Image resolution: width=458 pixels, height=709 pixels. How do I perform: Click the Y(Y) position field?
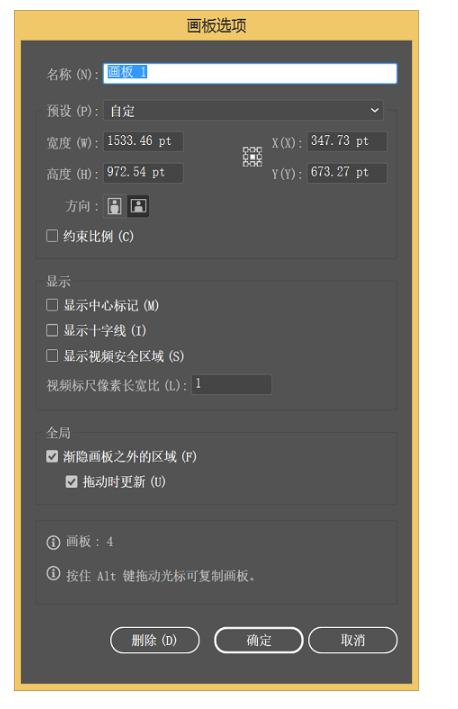(347, 173)
